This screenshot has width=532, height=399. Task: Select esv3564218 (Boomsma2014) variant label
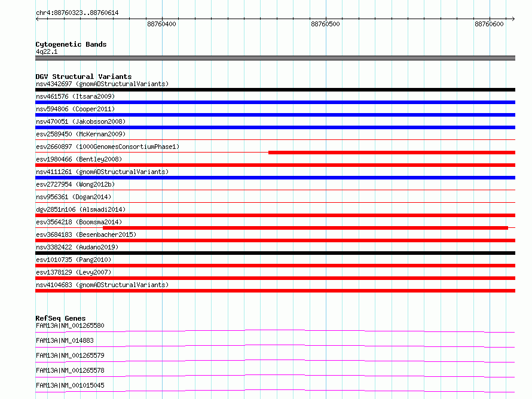79,222
